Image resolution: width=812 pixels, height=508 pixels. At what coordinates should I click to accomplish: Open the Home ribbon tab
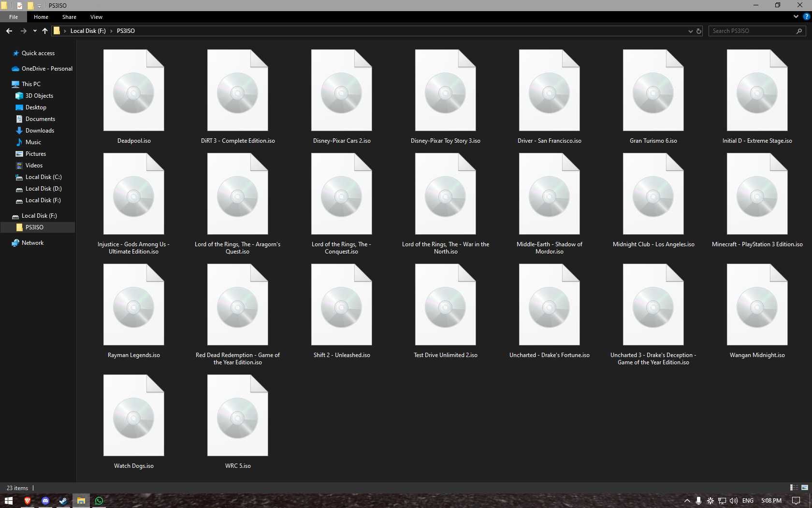(x=41, y=16)
